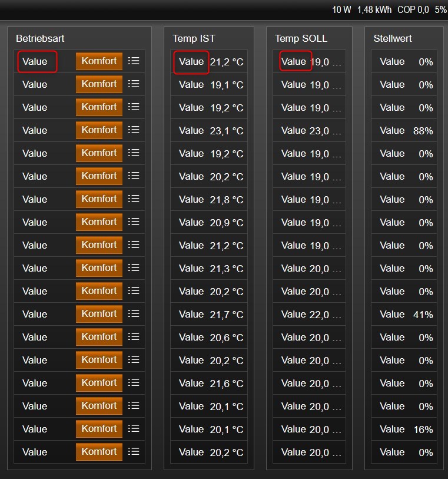Click the 16% Stellwert value
This screenshot has width=448, height=479.
click(x=423, y=430)
